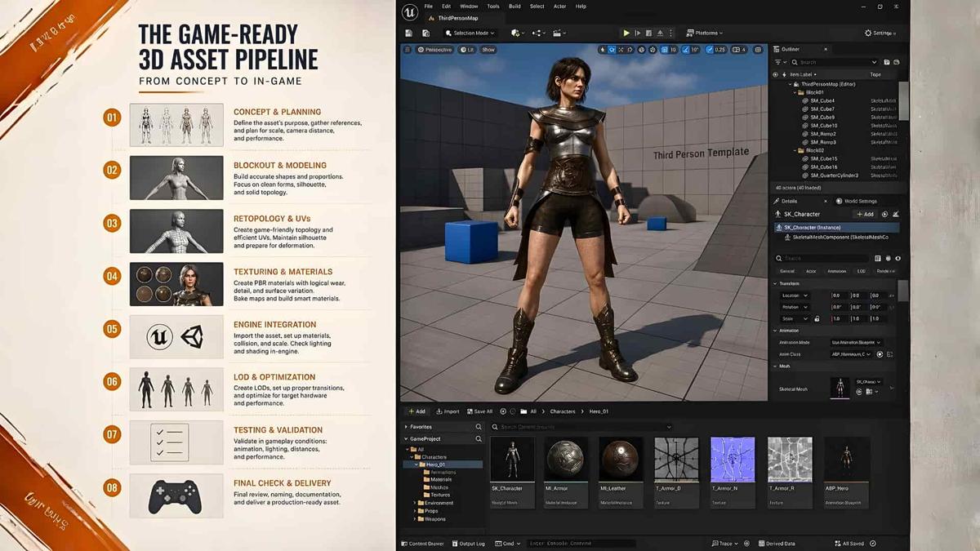Open the Tools menu
The width and height of the screenshot is (980, 551).
coord(493,7)
